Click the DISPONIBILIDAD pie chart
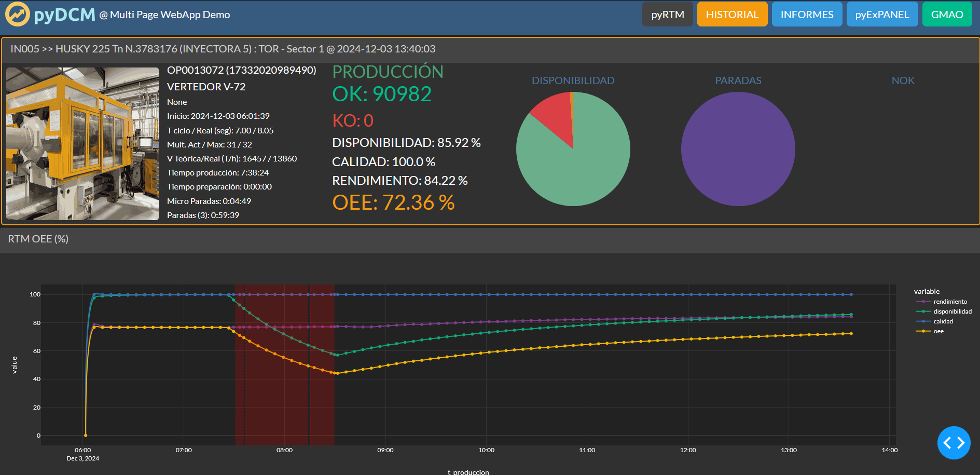Viewport: 980px width, 475px height. pyautogui.click(x=573, y=148)
